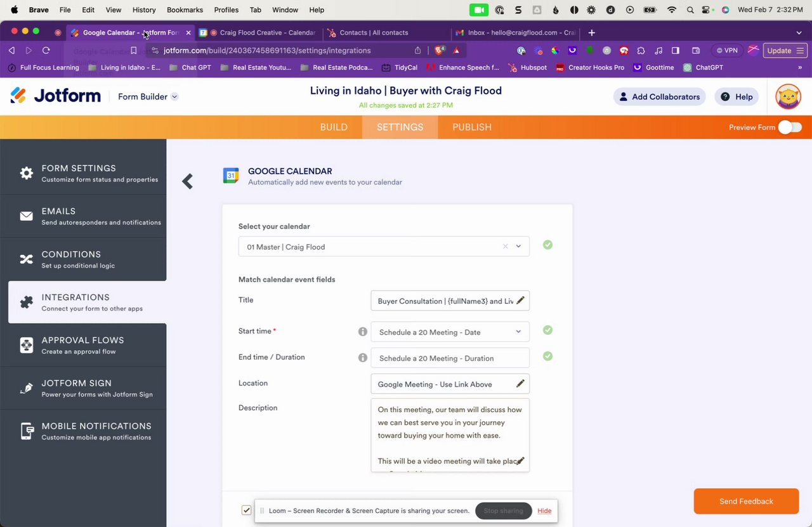Viewport: 812px width, 527px height.
Task: Go back with the left arrow above the calendar form
Action: (187, 181)
